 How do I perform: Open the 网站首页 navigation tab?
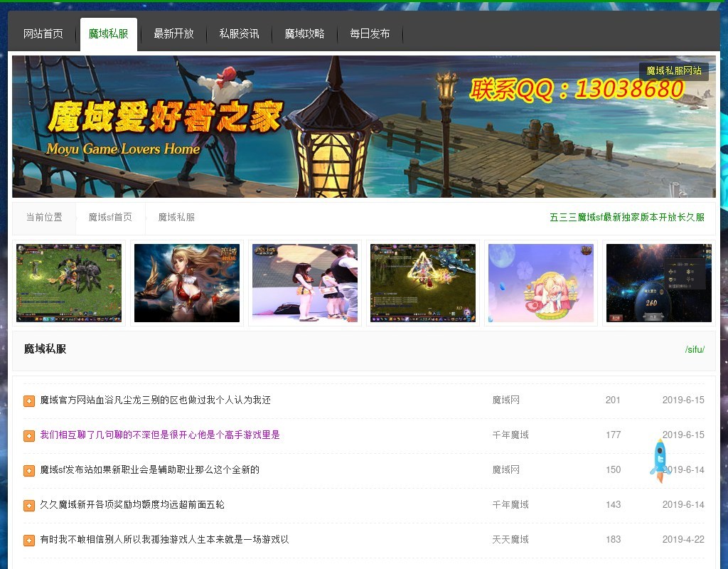(x=43, y=34)
